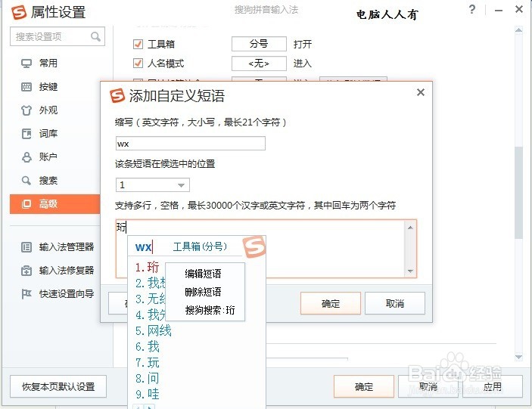Click the square icon beside 高级
Image resolution: width=532 pixels, height=409 pixels.
click(26, 204)
